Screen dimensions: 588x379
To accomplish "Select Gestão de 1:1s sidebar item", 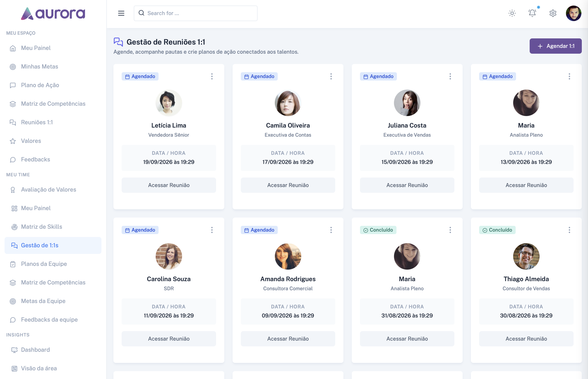I will point(53,245).
